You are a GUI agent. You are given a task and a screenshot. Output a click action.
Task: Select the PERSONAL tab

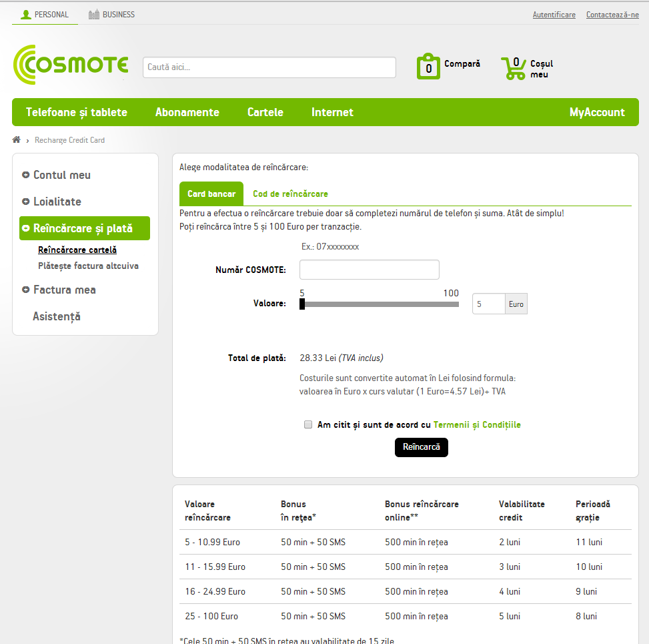tap(45, 15)
